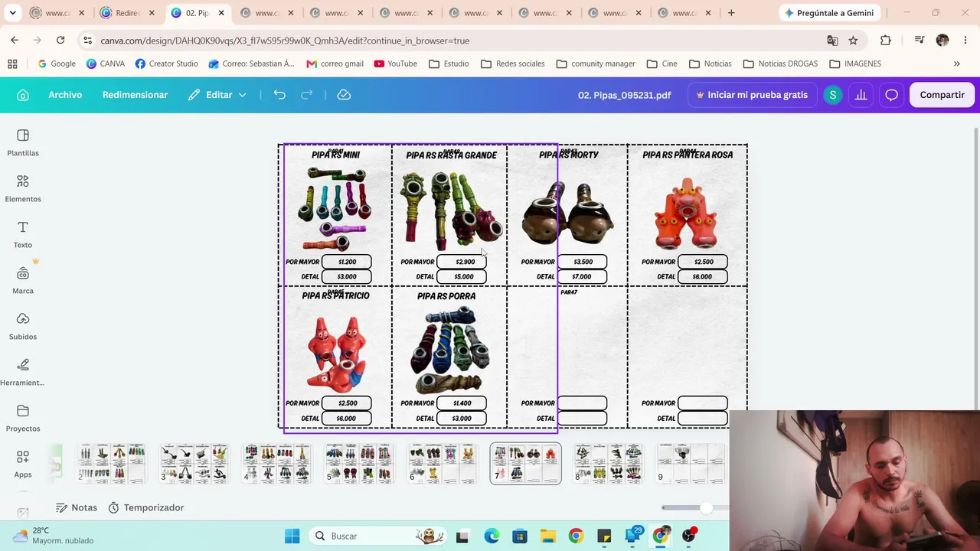Undo the last action in Canva
The height and width of the screenshot is (551, 980).
tap(279, 95)
